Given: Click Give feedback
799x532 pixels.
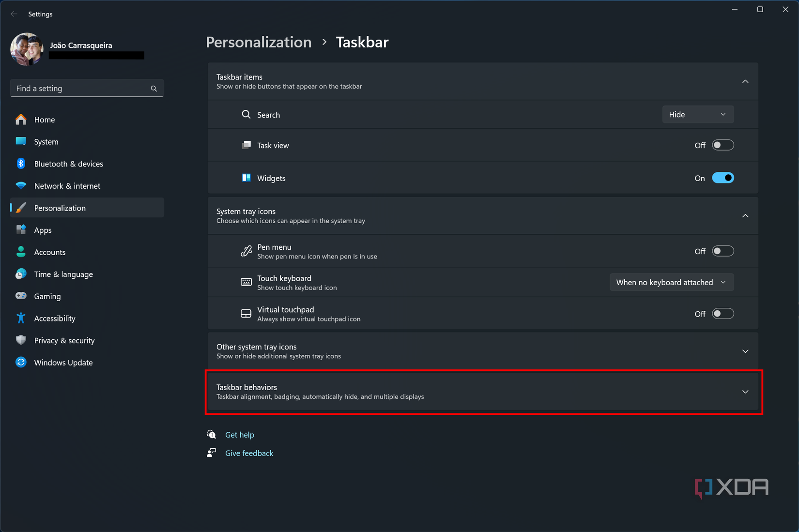Looking at the screenshot, I should pos(249,453).
